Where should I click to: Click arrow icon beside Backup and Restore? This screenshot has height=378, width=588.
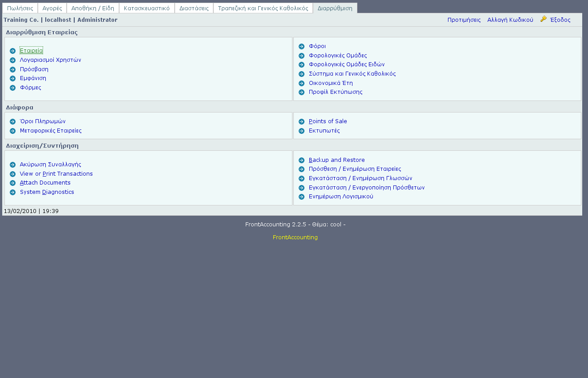(x=301, y=160)
